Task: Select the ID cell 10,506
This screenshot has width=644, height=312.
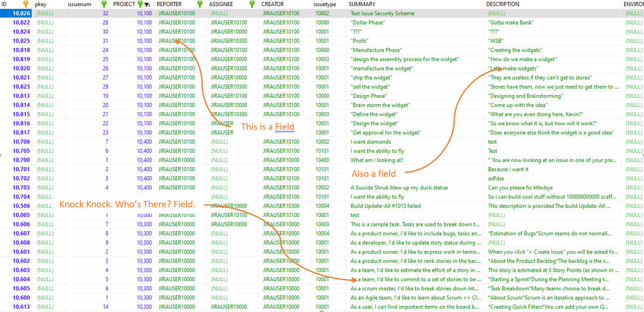Action: click(21, 206)
